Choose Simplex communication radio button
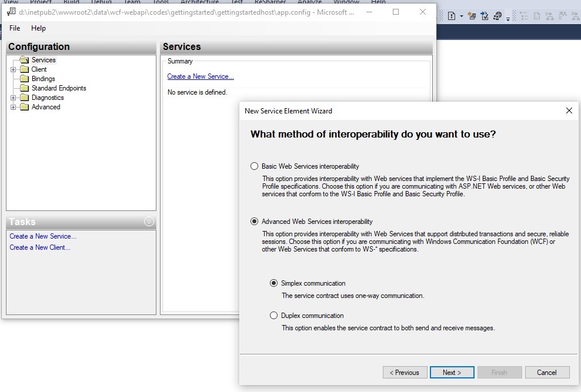 point(273,283)
